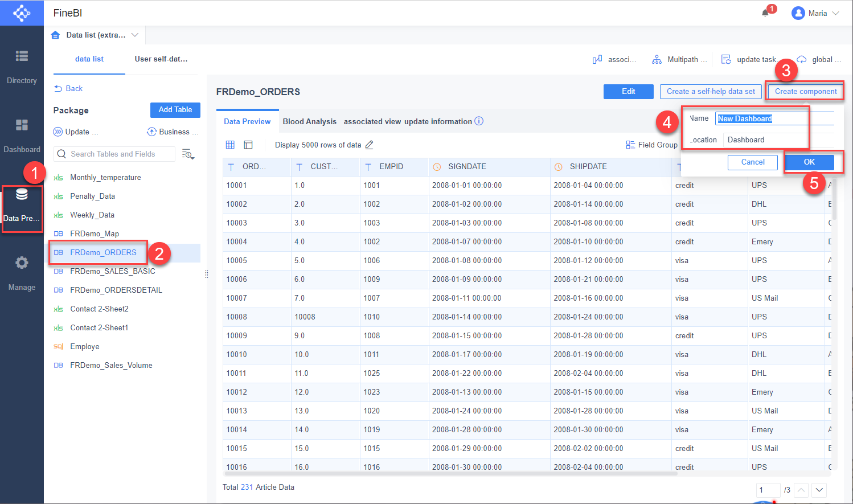The height and width of the screenshot is (504, 853).
Task: Open the Multipath settings icon
Action: [x=656, y=59]
